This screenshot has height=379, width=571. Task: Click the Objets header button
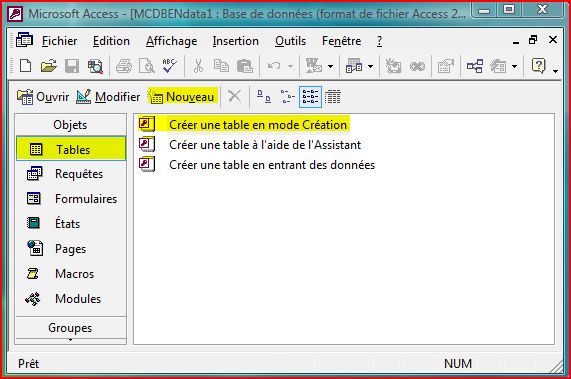coord(70,125)
